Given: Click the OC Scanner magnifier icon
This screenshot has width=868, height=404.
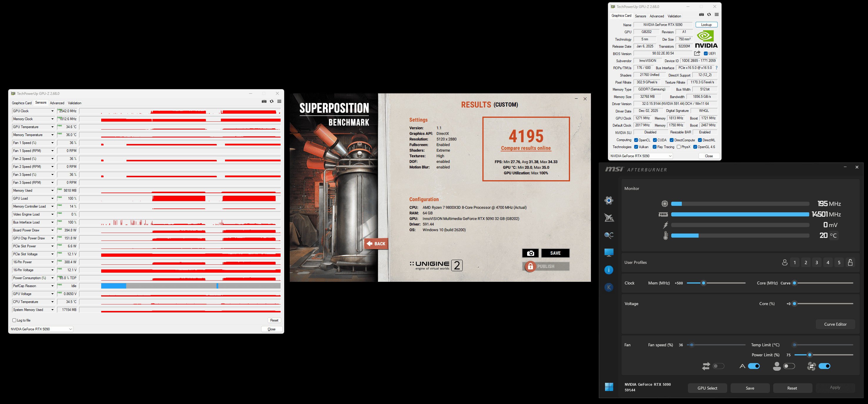Looking at the screenshot, I should click(609, 235).
